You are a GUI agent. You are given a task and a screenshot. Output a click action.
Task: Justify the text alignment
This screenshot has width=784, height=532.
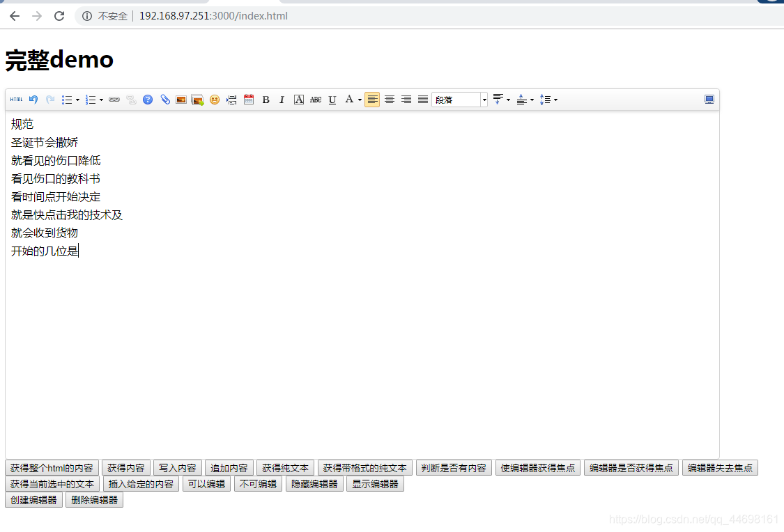point(423,100)
